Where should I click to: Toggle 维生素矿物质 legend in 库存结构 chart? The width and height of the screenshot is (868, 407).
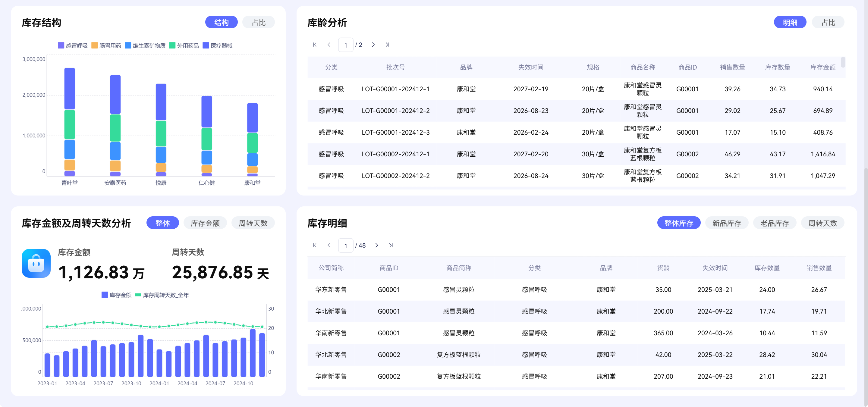point(145,45)
